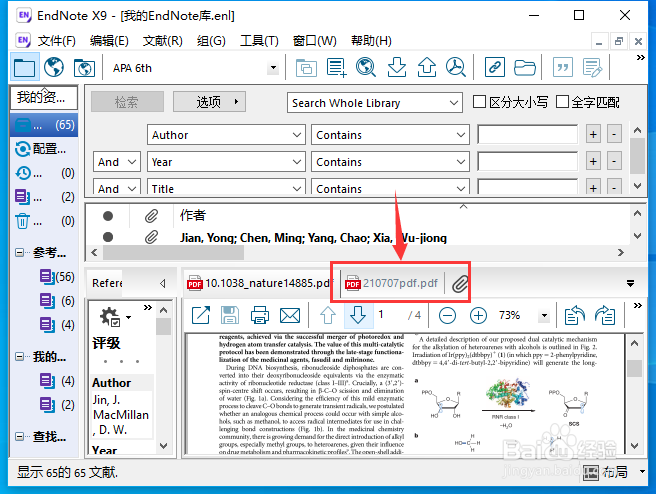Click Import download-arrow icon

396,67
